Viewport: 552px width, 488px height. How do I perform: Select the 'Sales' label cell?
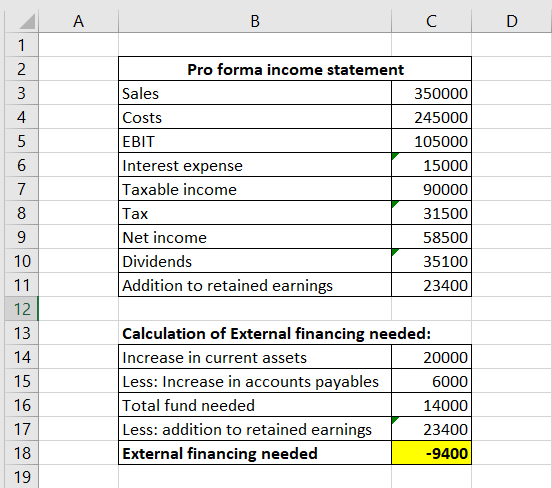(255, 93)
